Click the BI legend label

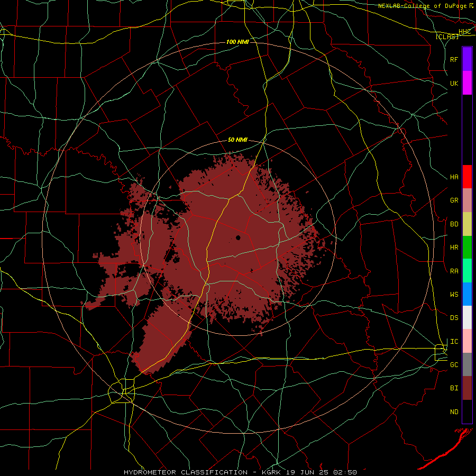(x=454, y=388)
